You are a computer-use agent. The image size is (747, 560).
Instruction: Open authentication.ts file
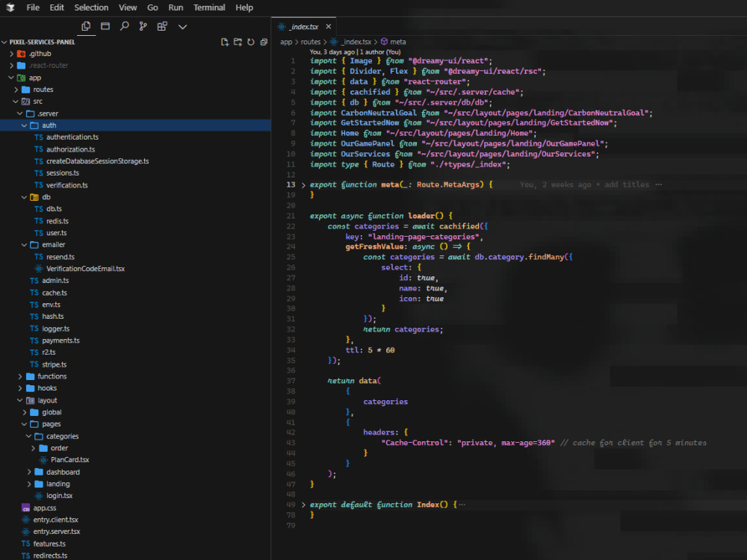(x=72, y=137)
